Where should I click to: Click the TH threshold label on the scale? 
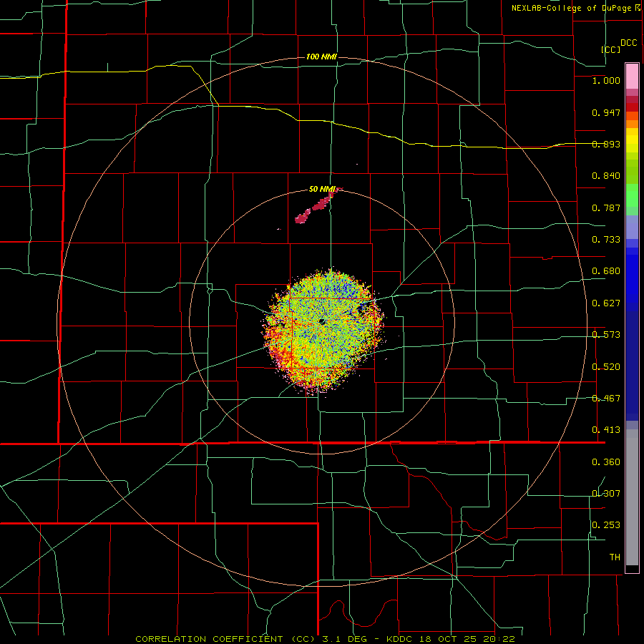point(615,557)
